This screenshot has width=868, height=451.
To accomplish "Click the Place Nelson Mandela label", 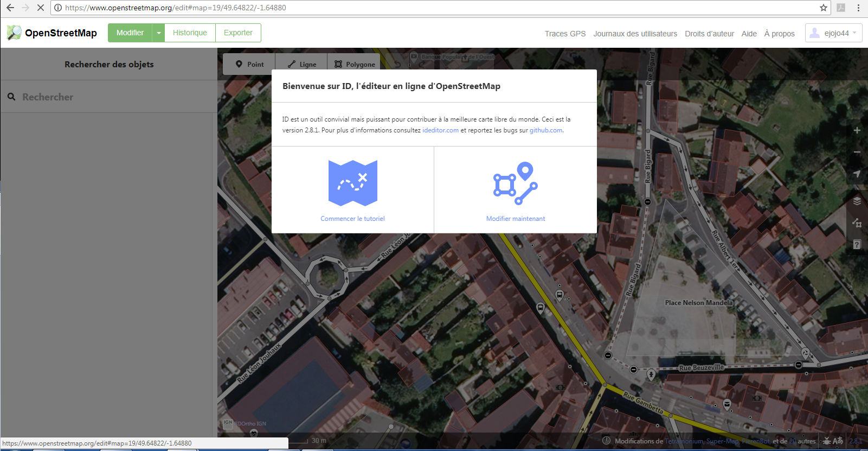I will coord(699,303).
